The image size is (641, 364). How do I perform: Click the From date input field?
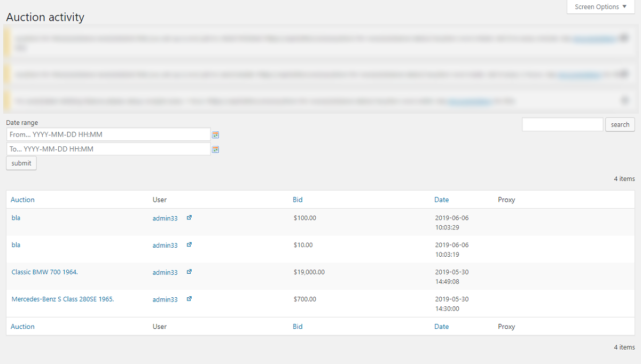(107, 134)
